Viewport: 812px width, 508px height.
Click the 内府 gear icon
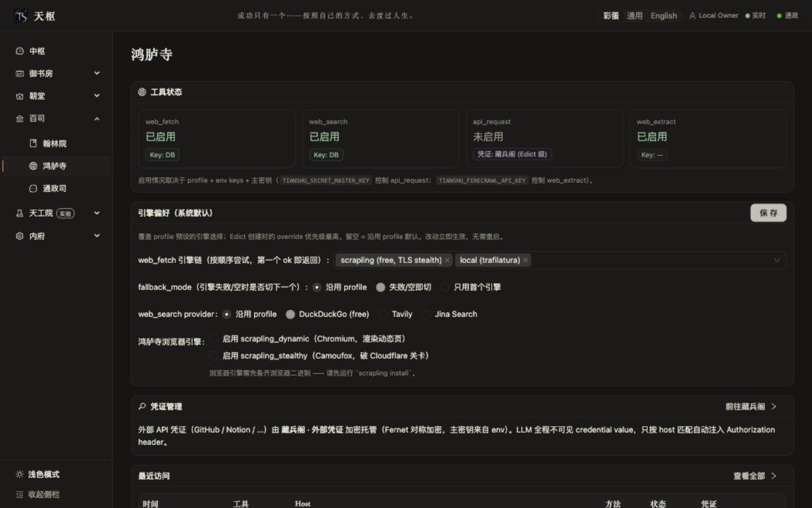coord(20,236)
